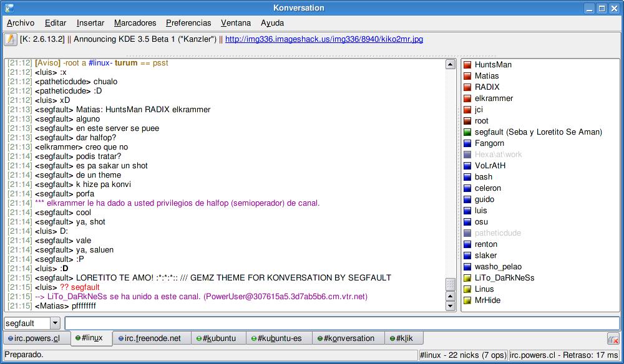Screen dimensions: 624x364
Task: Open the Ayuda menu
Action: [x=272, y=23]
